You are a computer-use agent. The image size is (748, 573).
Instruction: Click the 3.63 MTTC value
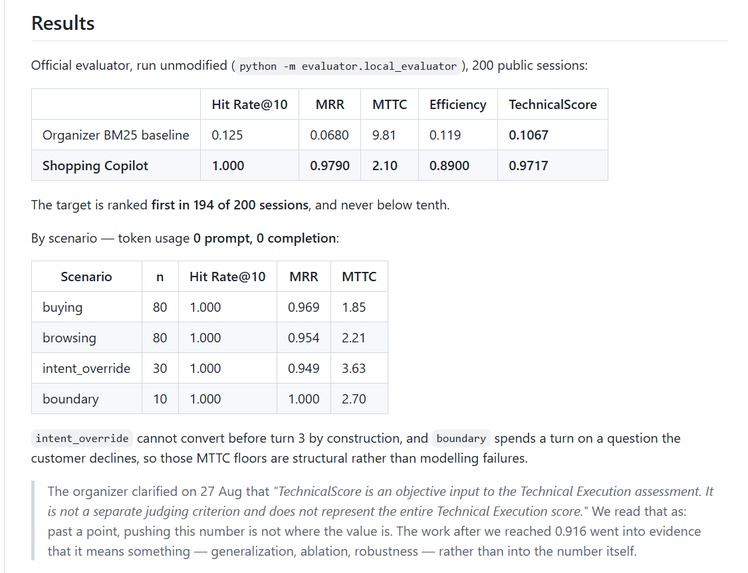(x=353, y=368)
